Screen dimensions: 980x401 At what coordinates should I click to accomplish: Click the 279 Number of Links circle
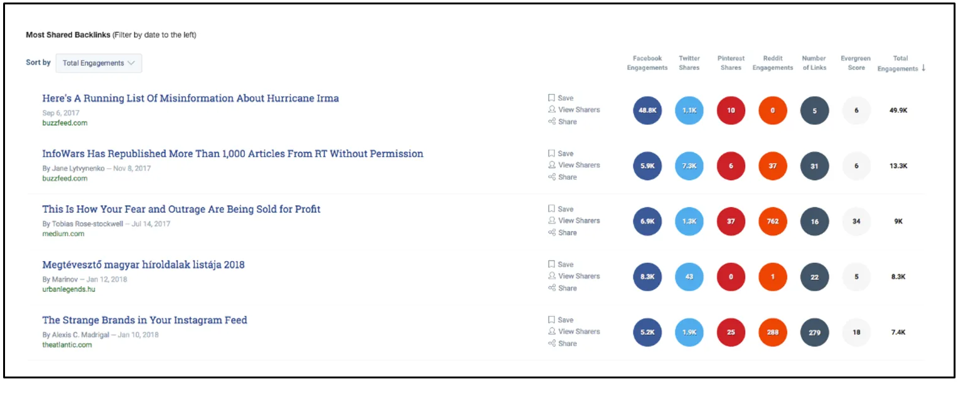[814, 332]
